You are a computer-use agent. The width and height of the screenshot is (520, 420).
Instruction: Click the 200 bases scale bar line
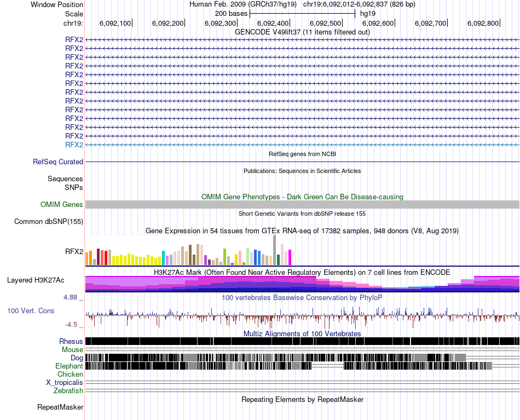(303, 14)
